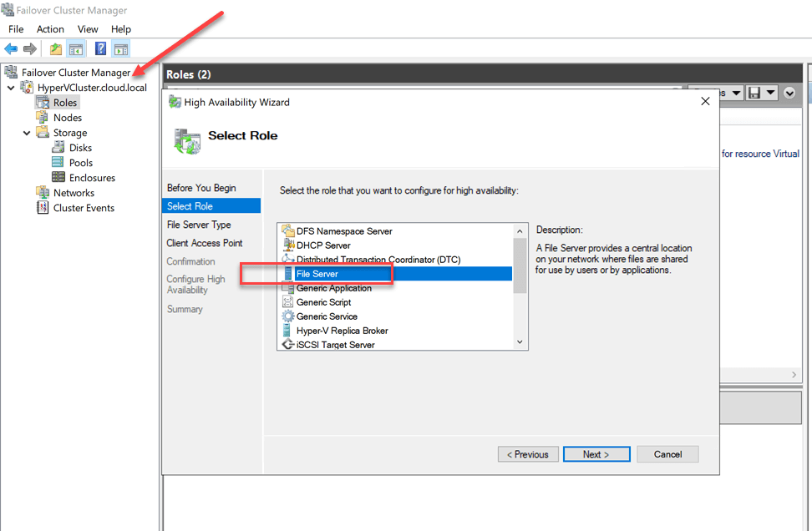Toggle the Show/Hide Console Tree icon

pyautogui.click(x=76, y=49)
